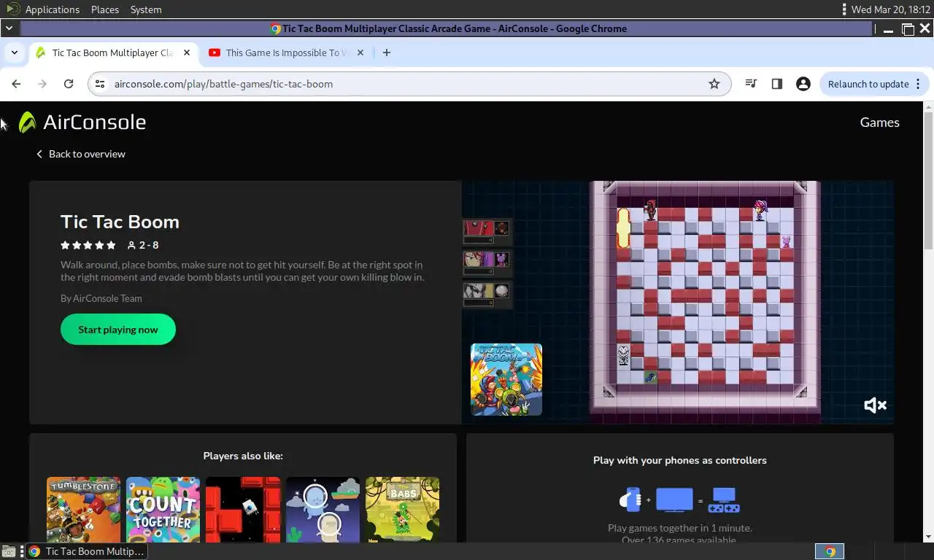Open Tumblestone game thumbnail
This screenshot has width=934, height=560.
[x=84, y=510]
